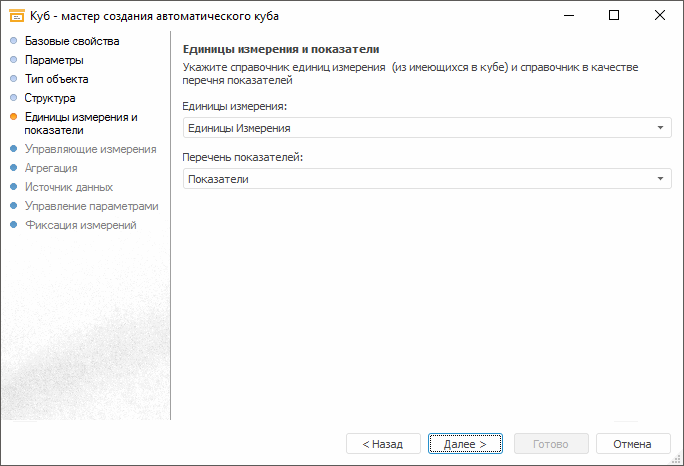This screenshot has height=466, width=684.
Task: Select the Фиксация измерений step
Action: (x=80, y=225)
